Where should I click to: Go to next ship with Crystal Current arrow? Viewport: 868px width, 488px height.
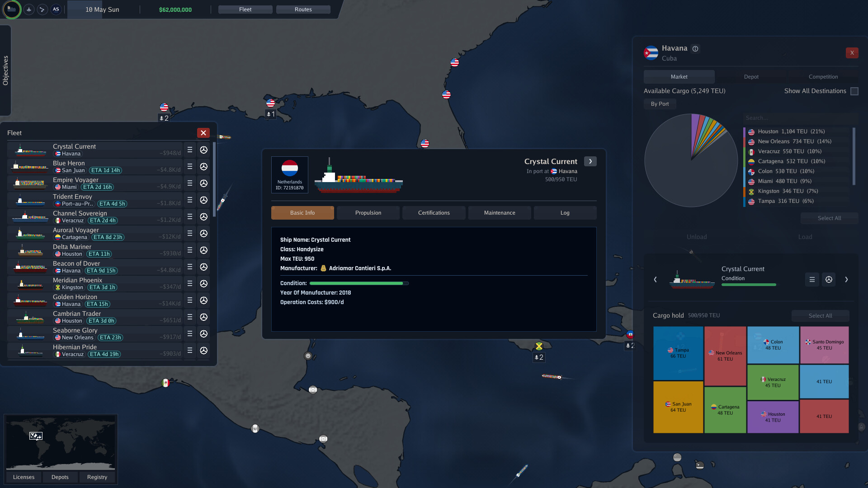tap(590, 161)
